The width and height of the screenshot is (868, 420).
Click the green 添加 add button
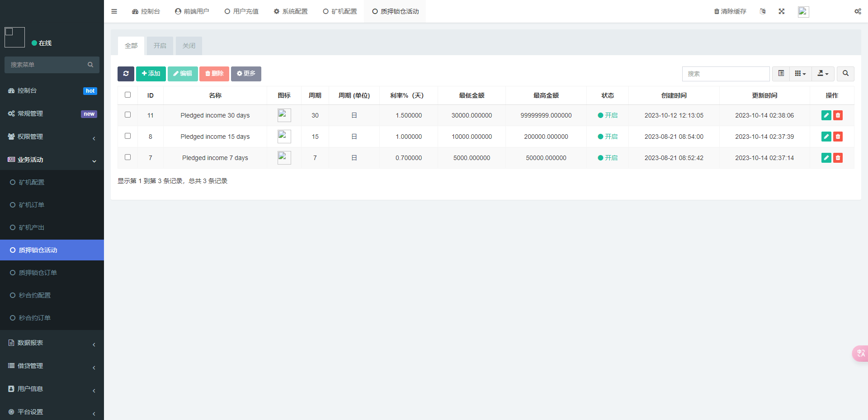coord(151,74)
